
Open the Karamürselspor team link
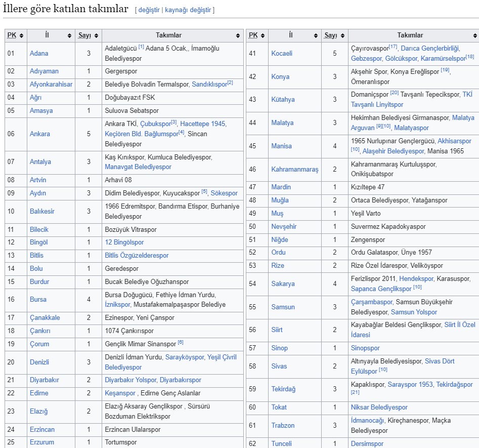443,58
